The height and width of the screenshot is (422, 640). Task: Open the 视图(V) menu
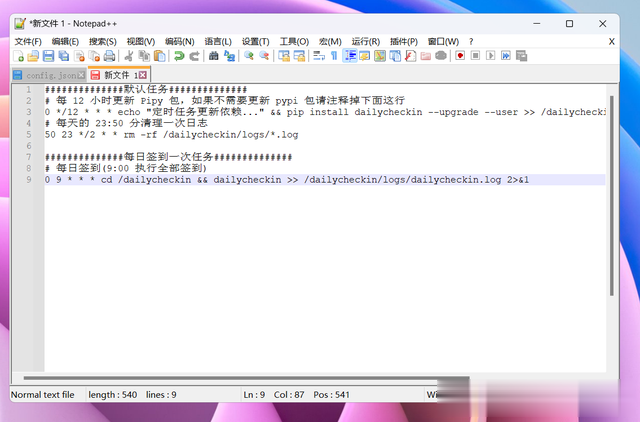[141, 42]
